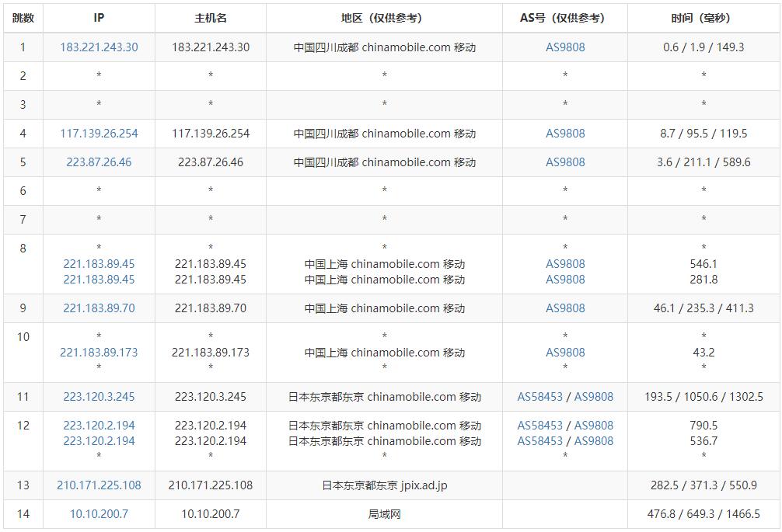Select the 地区（仅供参考）column header

coord(384,18)
